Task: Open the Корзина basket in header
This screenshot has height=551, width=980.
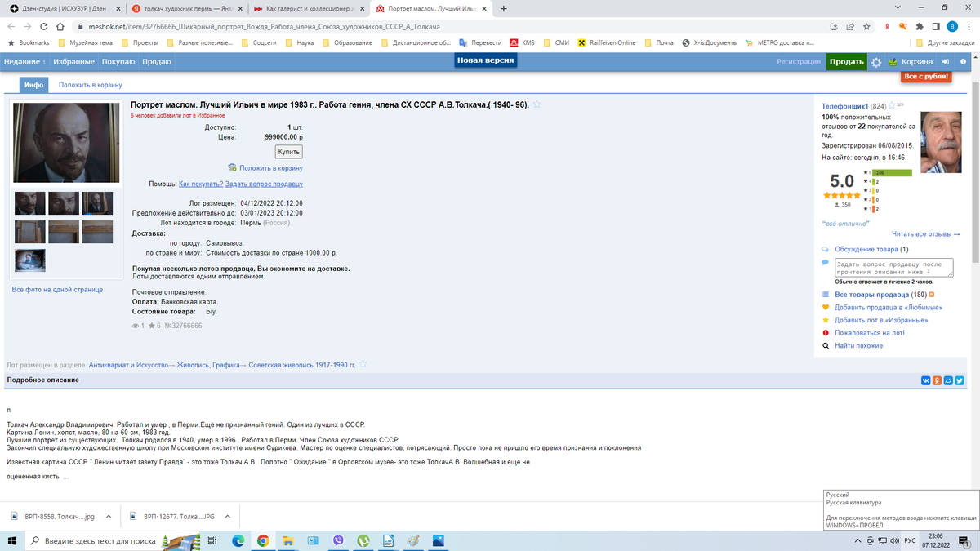Action: coord(911,62)
